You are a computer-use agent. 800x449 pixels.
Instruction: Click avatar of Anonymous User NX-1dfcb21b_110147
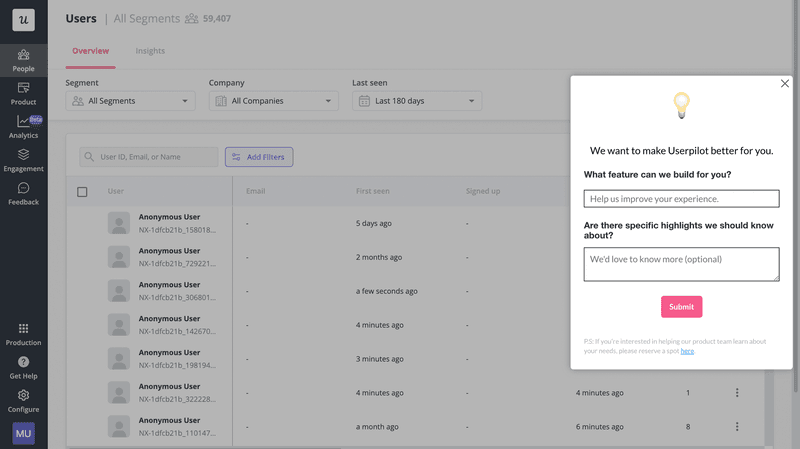[119, 427]
